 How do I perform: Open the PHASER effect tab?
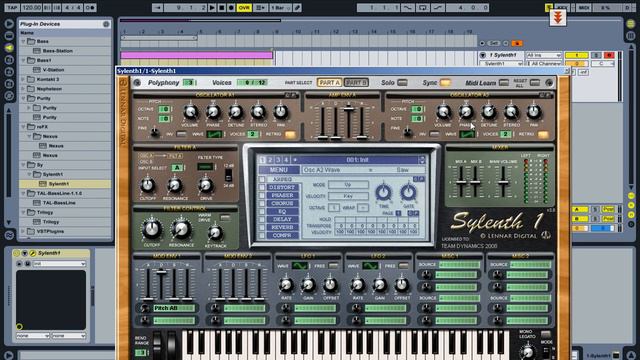pos(282,195)
